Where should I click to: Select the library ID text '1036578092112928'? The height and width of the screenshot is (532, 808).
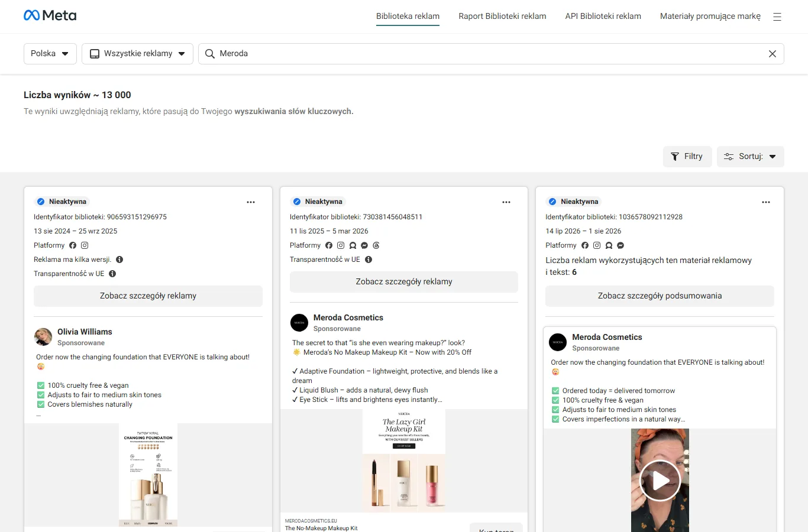(x=651, y=217)
